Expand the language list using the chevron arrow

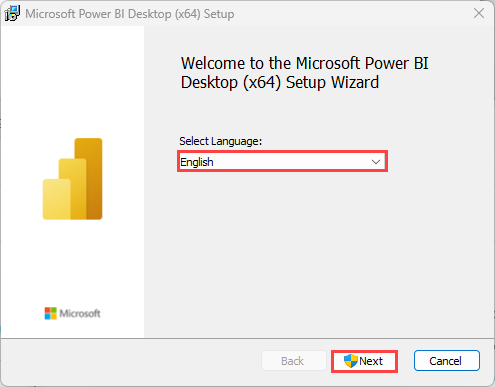(x=376, y=162)
